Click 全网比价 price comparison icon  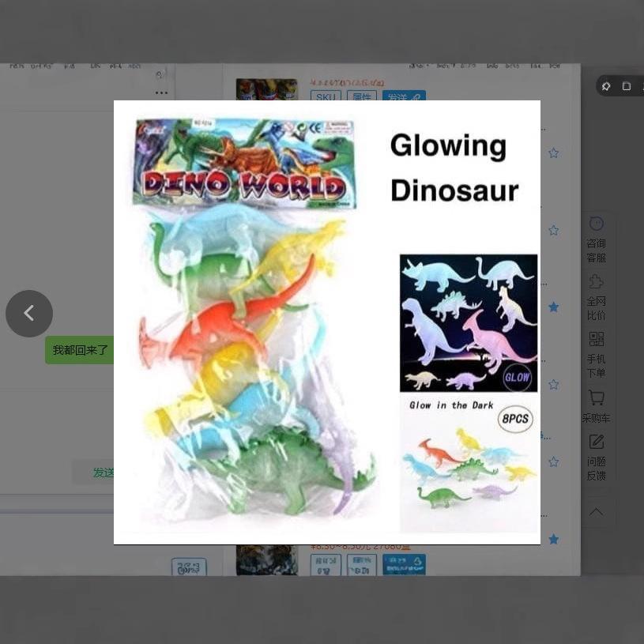[596, 296]
